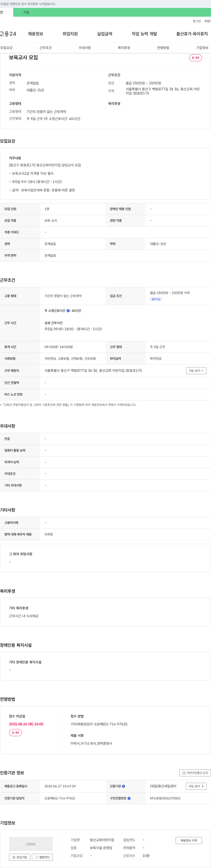Jump to the 근무조건 section tab
This screenshot has height=868, width=211.
(x=45, y=48)
